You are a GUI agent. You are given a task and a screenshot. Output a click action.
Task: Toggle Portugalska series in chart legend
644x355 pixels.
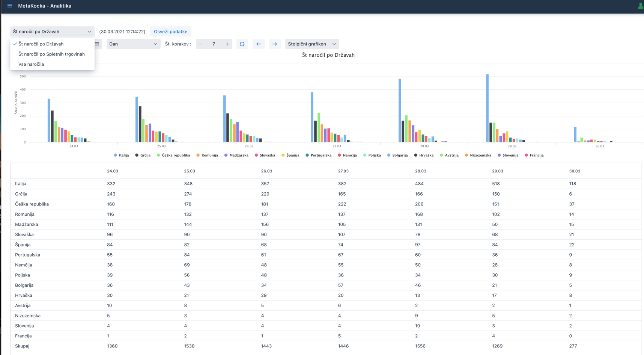(x=319, y=155)
